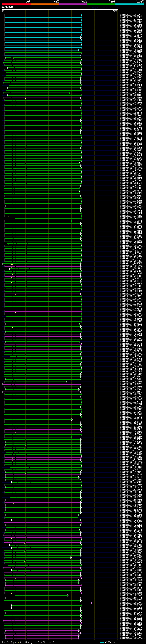Open hit UniRef100_B9S9F5
146x644 pixels.
131,17
